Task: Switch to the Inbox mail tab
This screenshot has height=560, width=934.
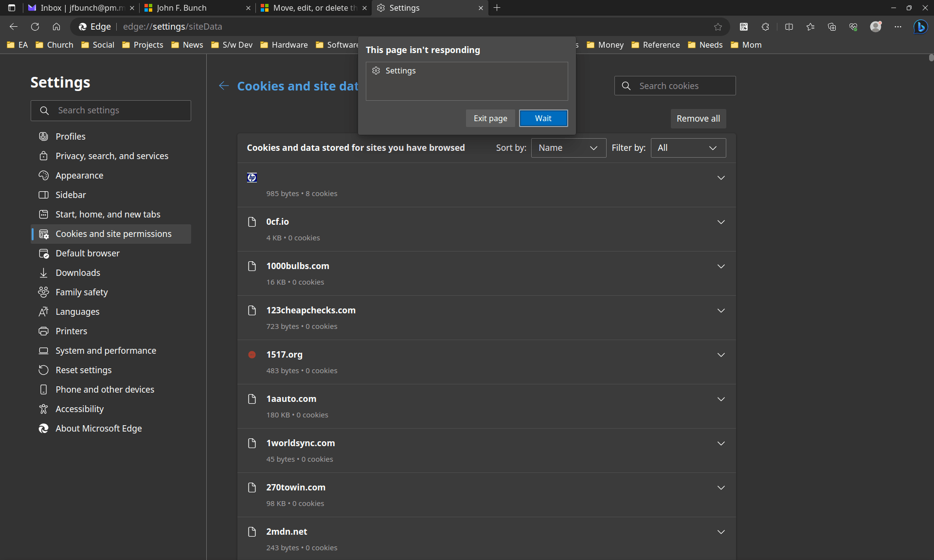Action: (x=78, y=8)
